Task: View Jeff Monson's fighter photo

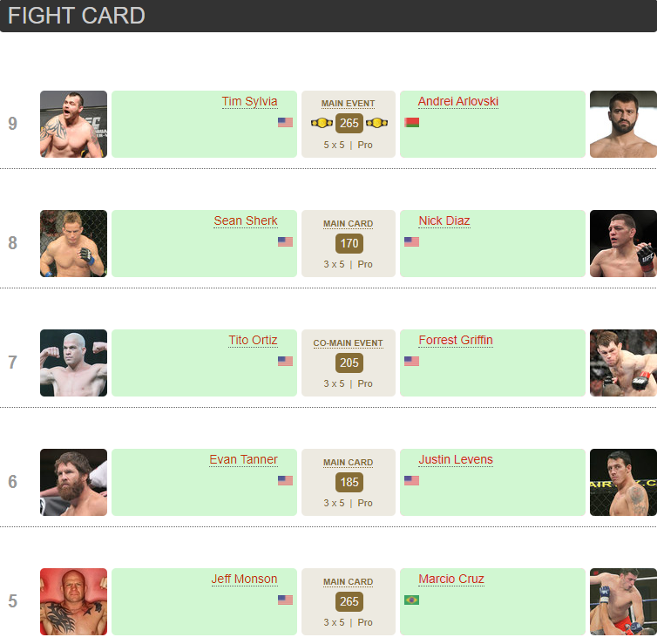Action: (x=73, y=601)
